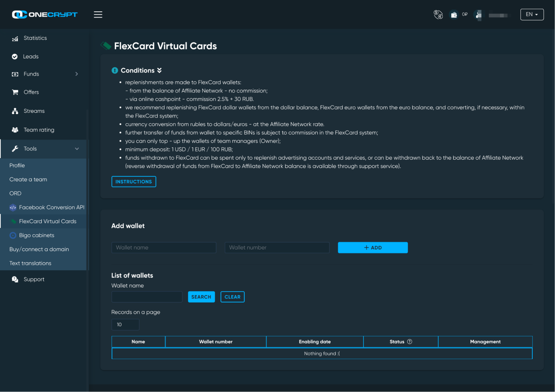Click the CLEAR button

232,297
